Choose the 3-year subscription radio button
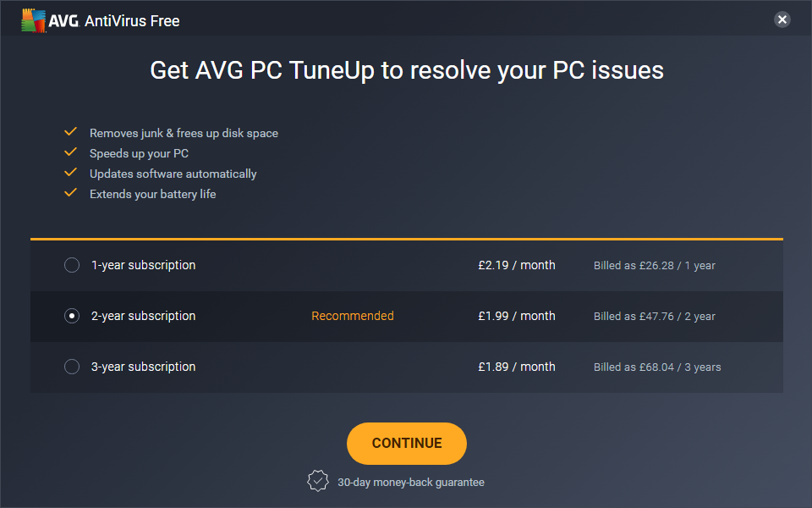Screen dimensions: 812x508 pyautogui.click(x=72, y=367)
